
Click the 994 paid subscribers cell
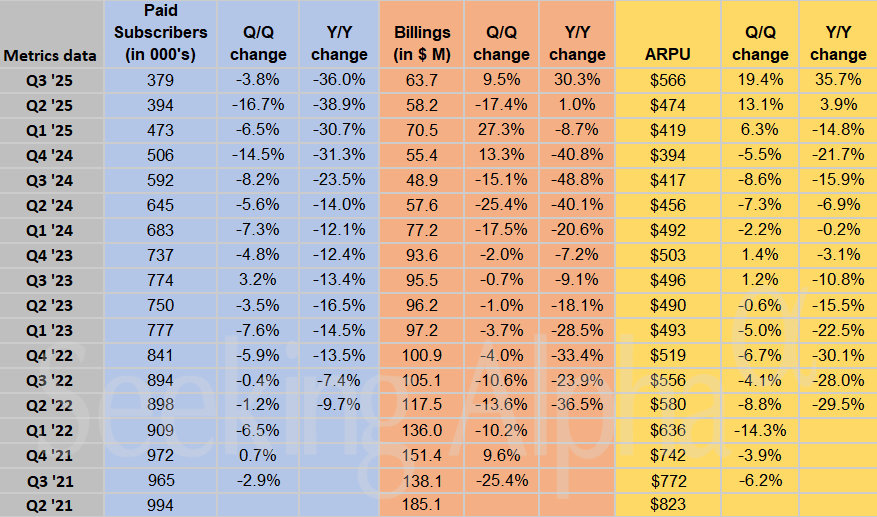click(x=160, y=505)
